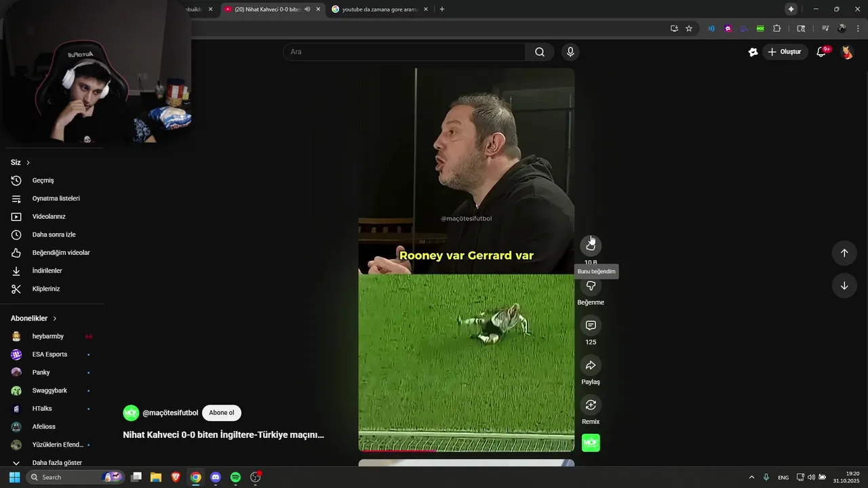Image resolution: width=868 pixels, height=488 pixels.
Task: Open volume control in system tray
Action: point(811,477)
